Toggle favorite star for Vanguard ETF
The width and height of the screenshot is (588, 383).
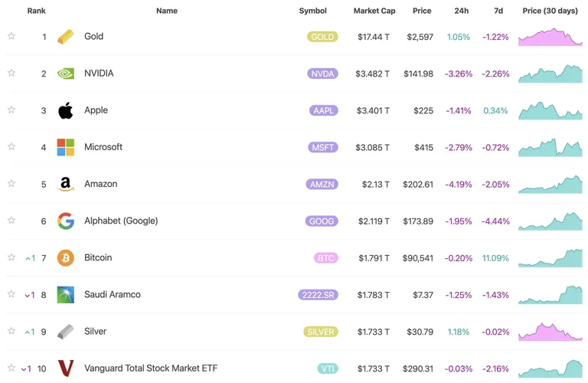(x=11, y=368)
